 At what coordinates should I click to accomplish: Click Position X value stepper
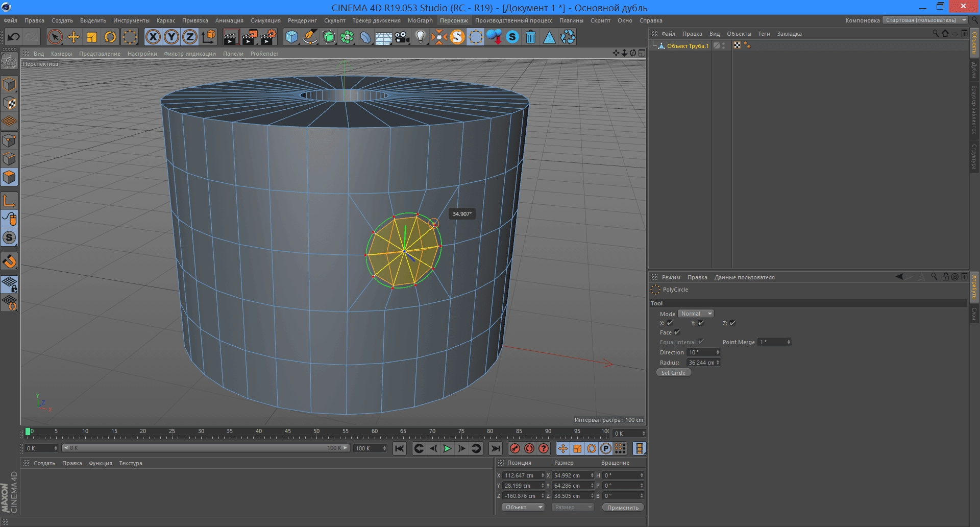coord(543,475)
